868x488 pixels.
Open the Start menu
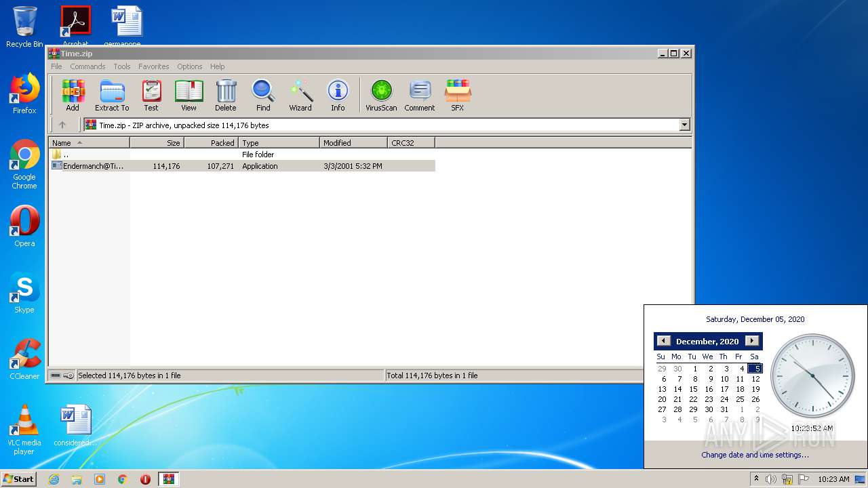[x=18, y=479]
